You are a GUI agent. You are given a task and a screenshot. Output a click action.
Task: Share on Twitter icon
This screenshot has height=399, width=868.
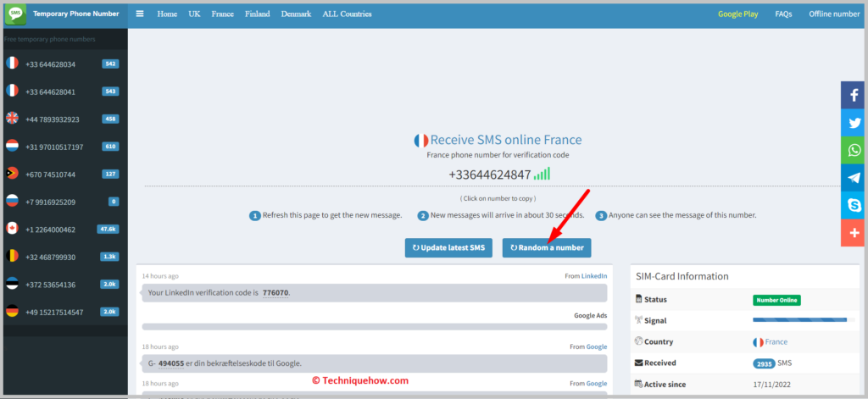[854, 123]
